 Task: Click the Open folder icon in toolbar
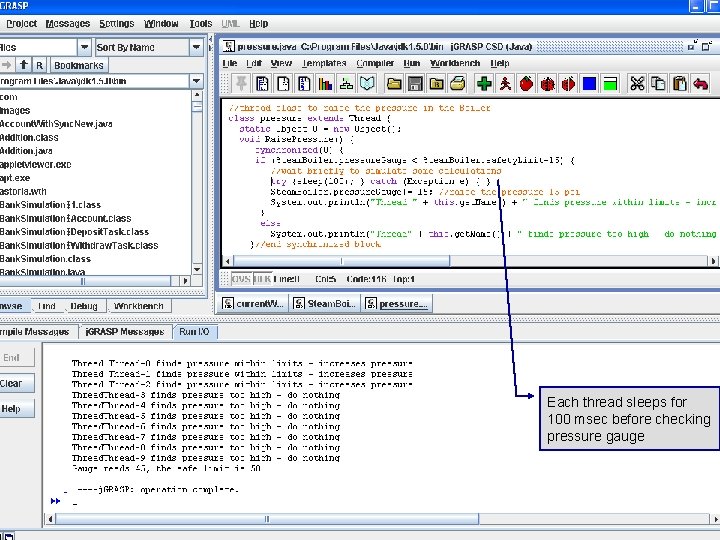click(392, 84)
